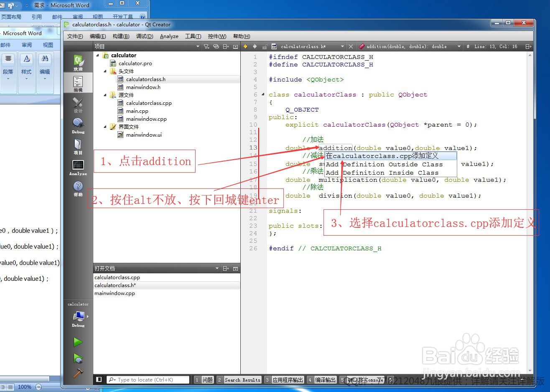Split the Open Documents pane
Image resolution: width=550 pixels, height=392 pixels.
226,268
